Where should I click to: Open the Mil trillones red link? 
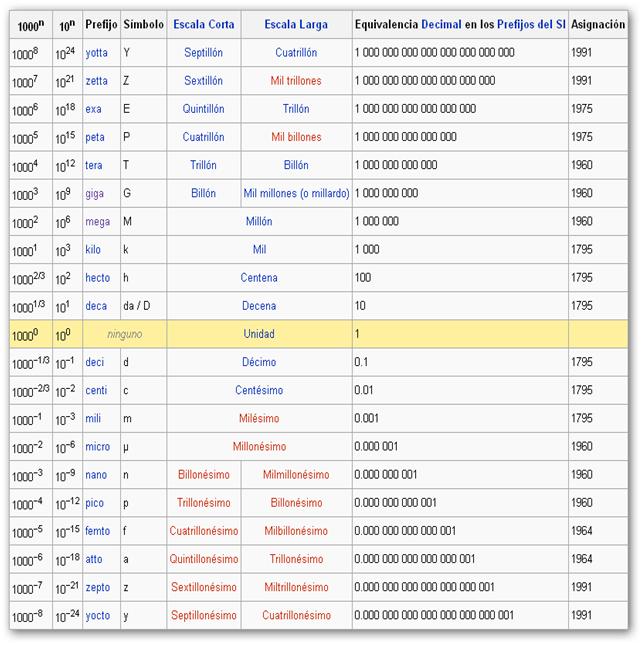tap(296, 81)
